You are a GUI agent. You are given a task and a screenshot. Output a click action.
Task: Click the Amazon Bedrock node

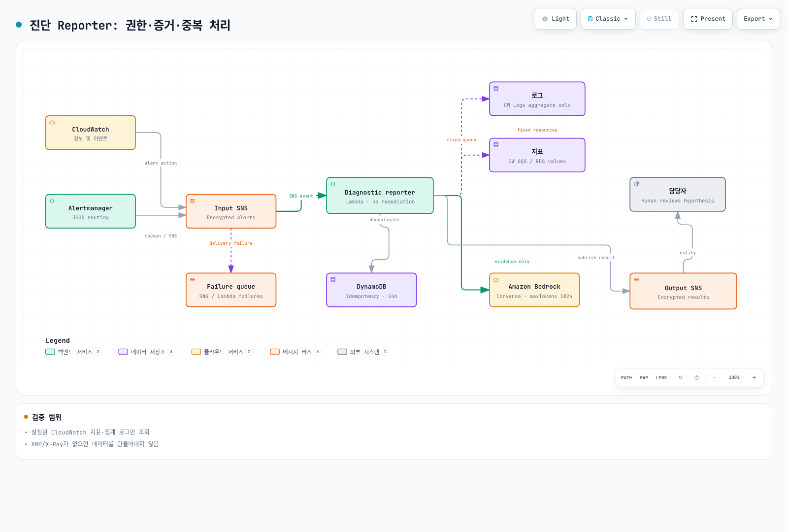[x=534, y=290]
